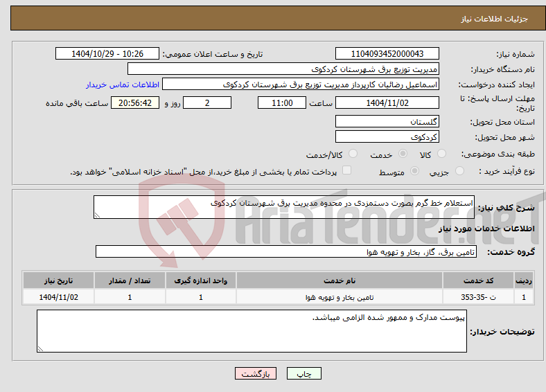Click the توضیحات خریدار notes textarea
This screenshot has width=546, height=392.
point(252,331)
